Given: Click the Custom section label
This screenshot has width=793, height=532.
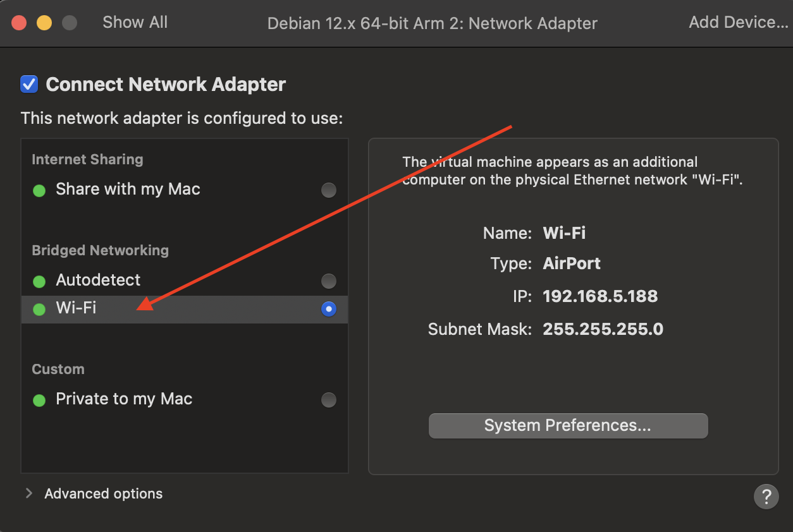Looking at the screenshot, I should point(58,369).
